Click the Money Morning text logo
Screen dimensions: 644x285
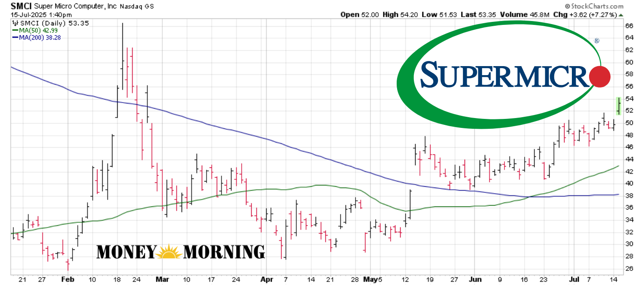[181, 252]
